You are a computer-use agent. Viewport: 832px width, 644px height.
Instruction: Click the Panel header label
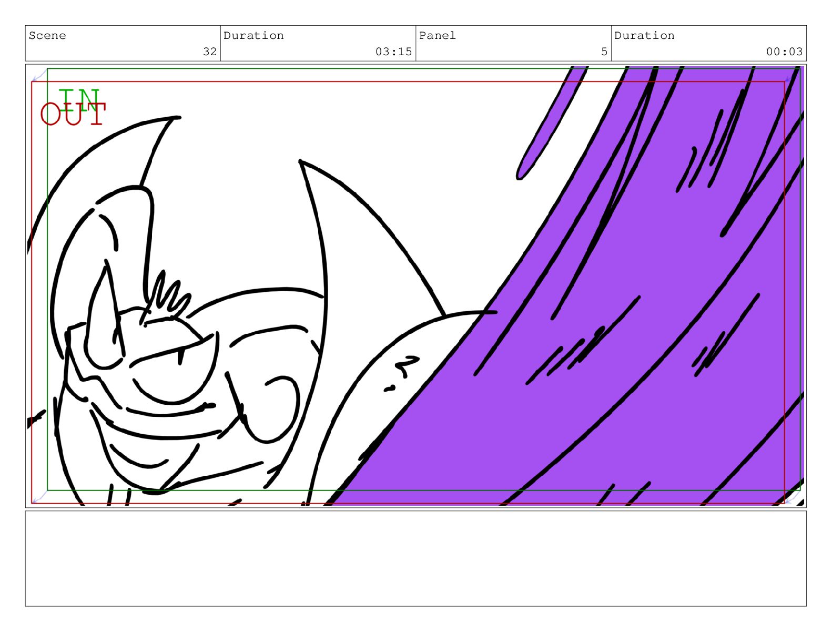(x=437, y=36)
